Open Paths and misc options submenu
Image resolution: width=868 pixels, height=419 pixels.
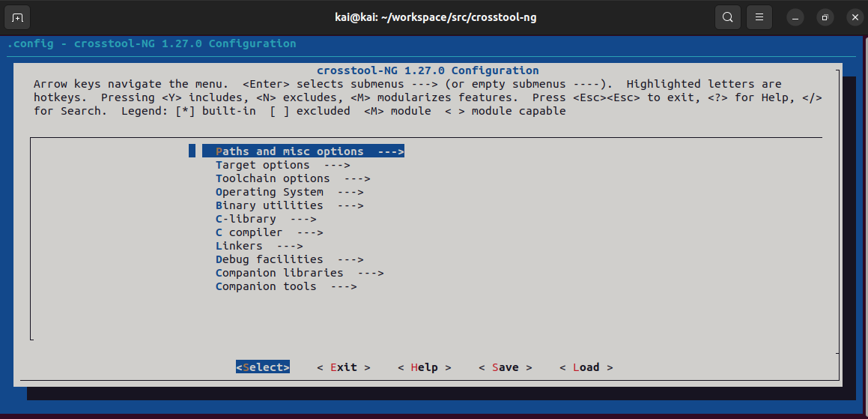pyautogui.click(x=303, y=151)
